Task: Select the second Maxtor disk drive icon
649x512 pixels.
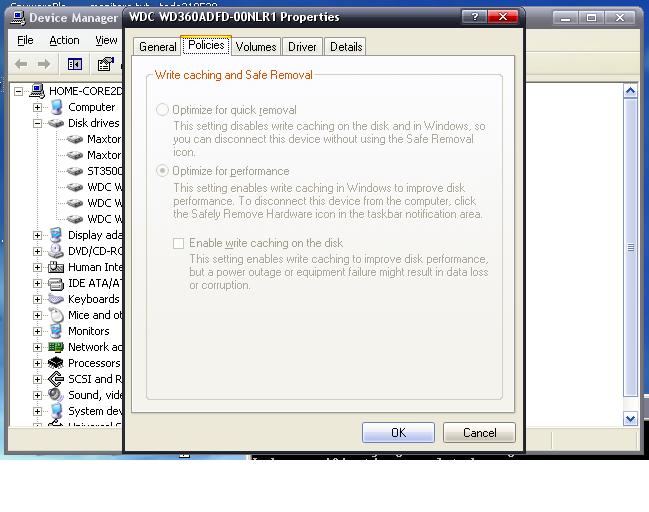Action: click(x=75, y=155)
